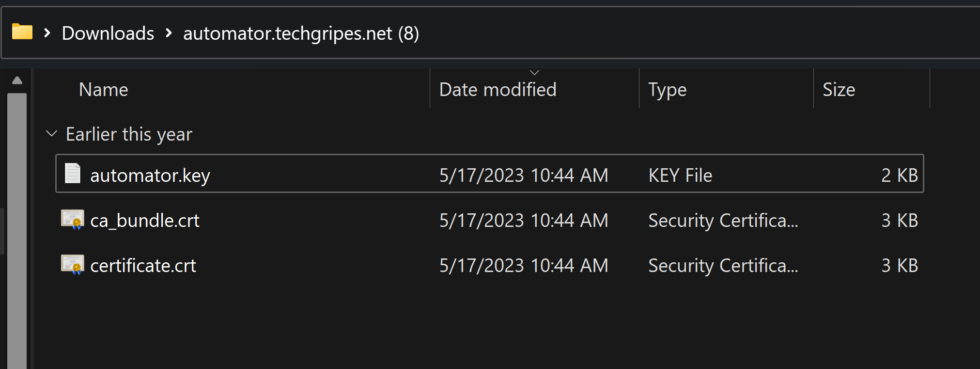Sort by Date modified column header
The height and width of the screenshot is (369, 980).
[498, 90]
